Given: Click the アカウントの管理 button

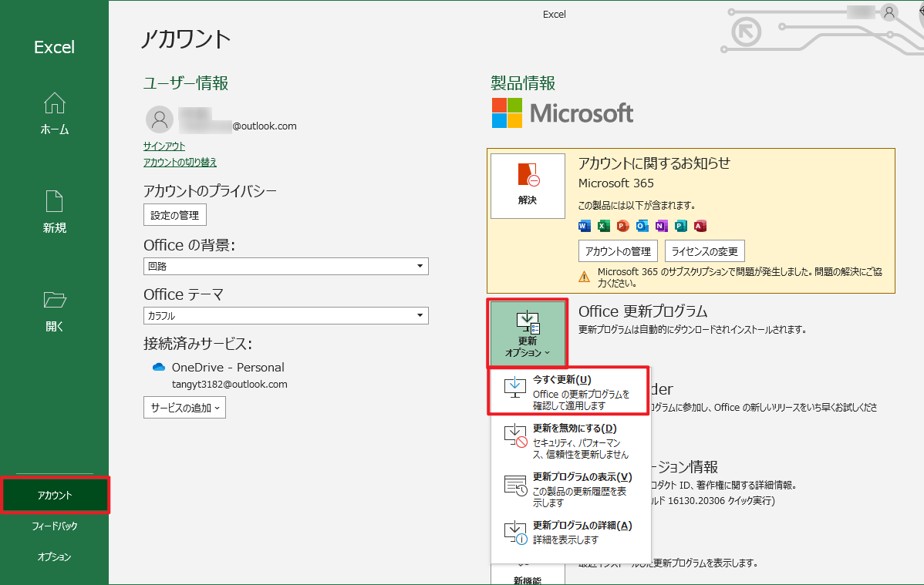Looking at the screenshot, I should (618, 251).
